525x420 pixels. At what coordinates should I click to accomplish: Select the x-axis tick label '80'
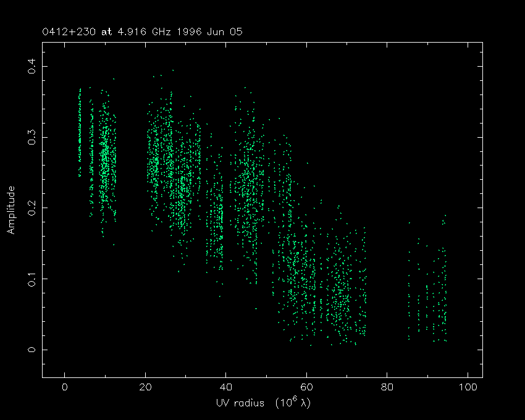(x=387, y=387)
